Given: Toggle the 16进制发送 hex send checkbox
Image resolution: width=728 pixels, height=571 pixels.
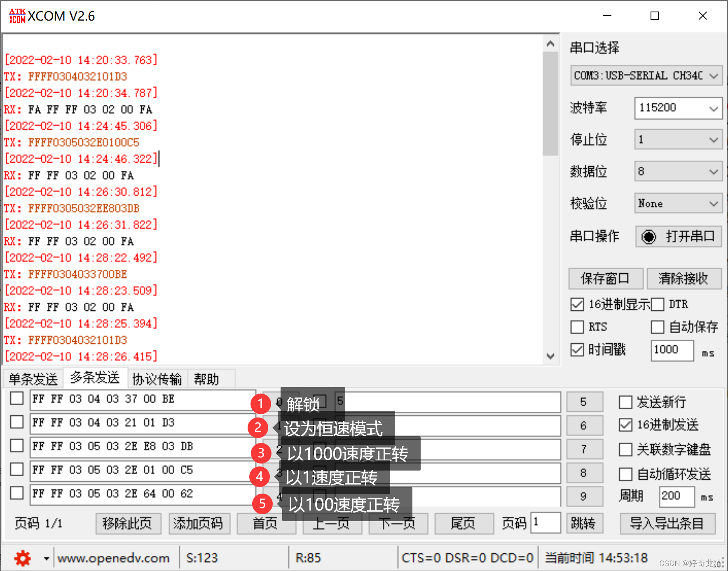Looking at the screenshot, I should click(625, 425).
